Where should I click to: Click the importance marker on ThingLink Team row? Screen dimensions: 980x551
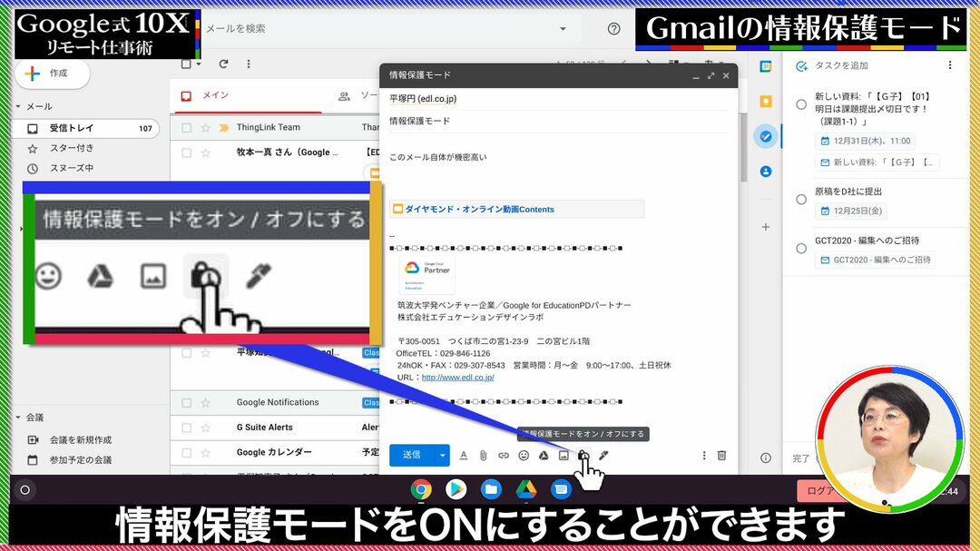click(x=223, y=128)
